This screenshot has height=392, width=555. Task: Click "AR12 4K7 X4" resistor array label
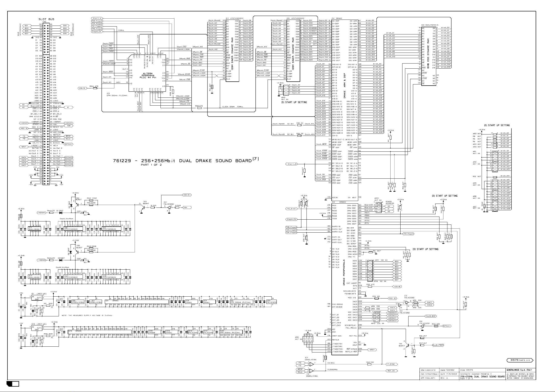pos(285,98)
